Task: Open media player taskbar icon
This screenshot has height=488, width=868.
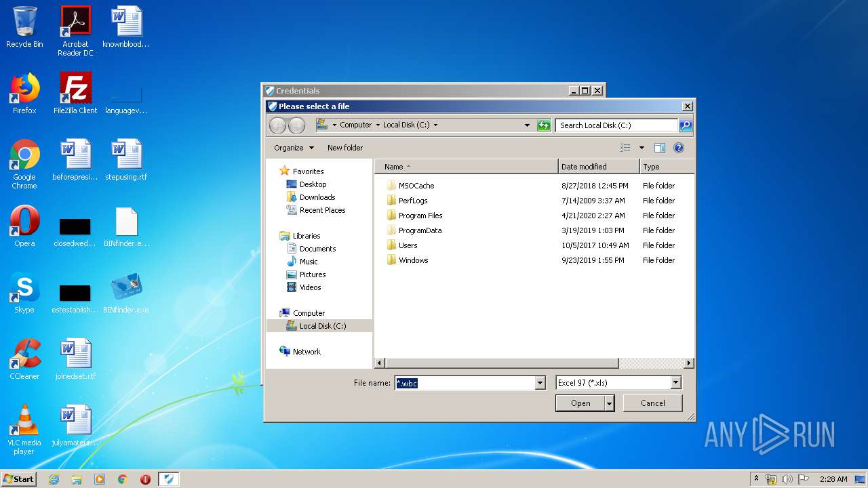Action: 100,479
